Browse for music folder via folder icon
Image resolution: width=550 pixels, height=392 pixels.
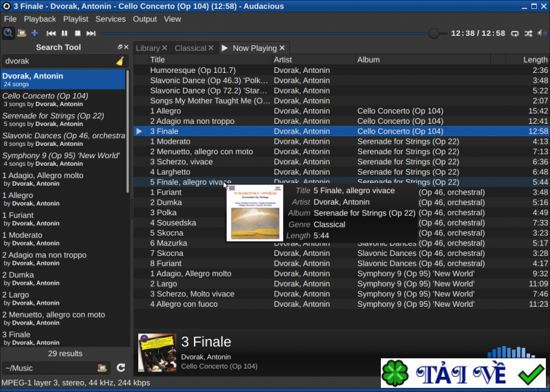[x=102, y=368]
